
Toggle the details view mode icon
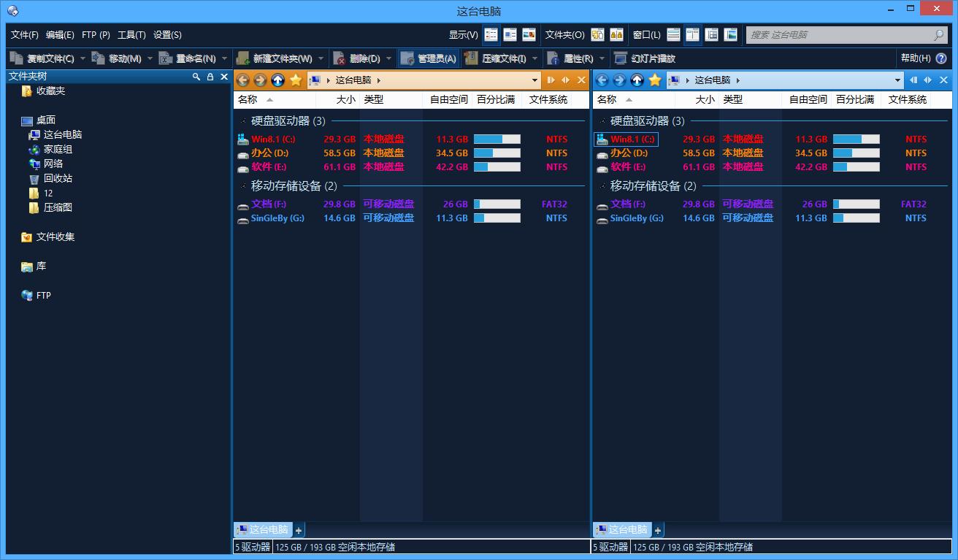[491, 34]
